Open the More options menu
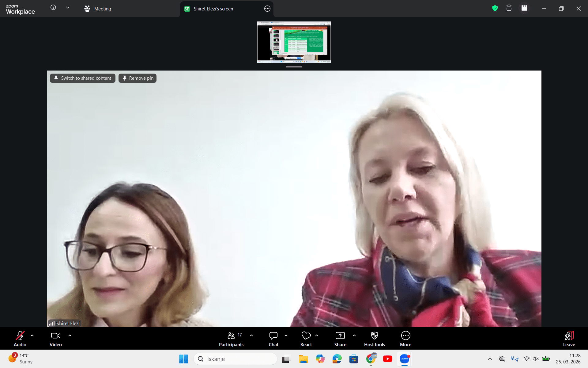 405,336
